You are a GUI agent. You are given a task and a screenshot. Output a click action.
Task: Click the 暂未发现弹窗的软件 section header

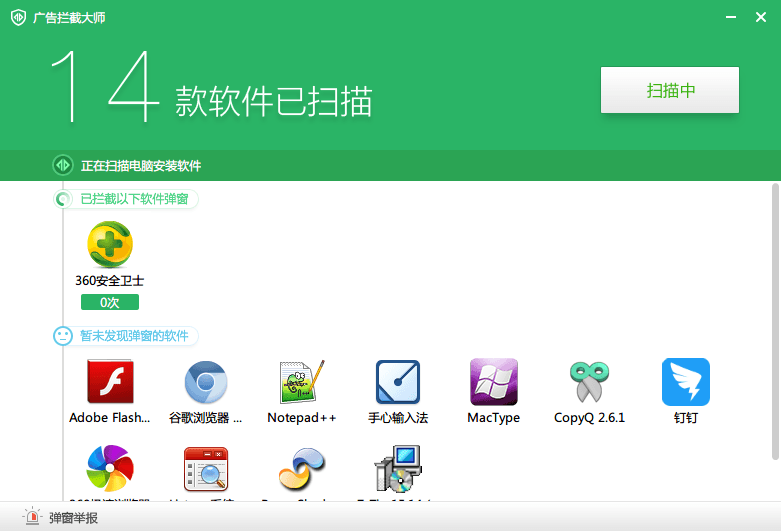[x=134, y=336]
